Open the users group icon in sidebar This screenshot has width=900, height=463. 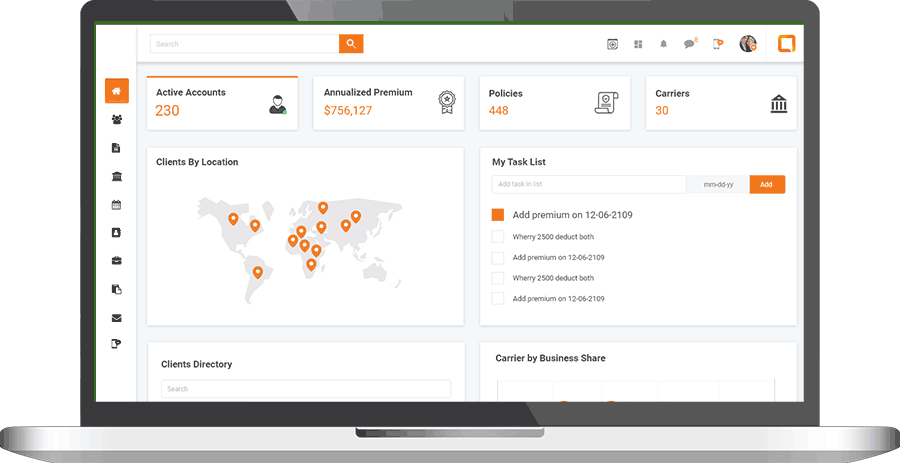(x=117, y=120)
